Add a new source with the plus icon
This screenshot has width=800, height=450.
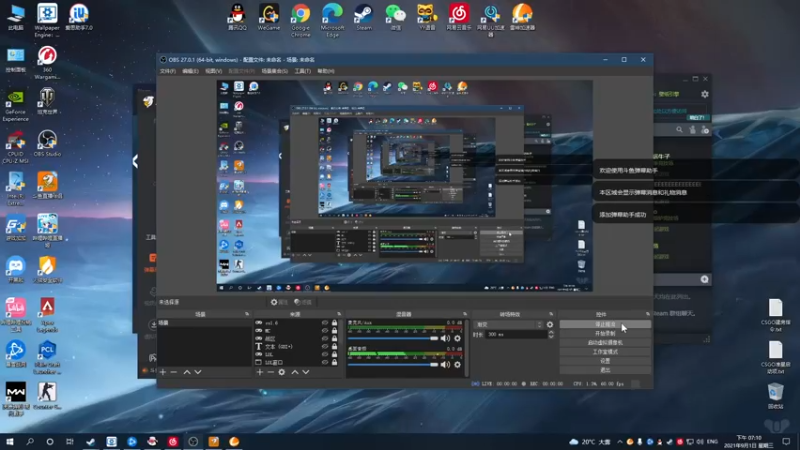(260, 372)
